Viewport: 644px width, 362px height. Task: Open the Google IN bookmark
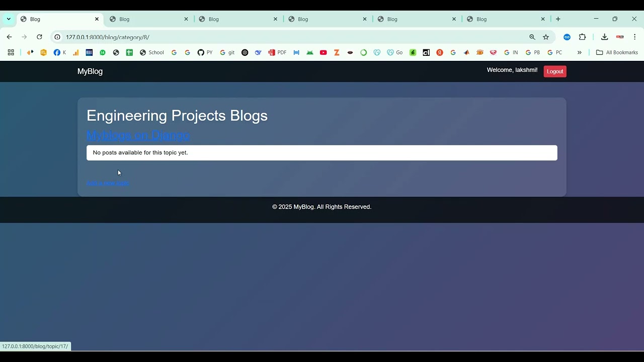point(511,52)
